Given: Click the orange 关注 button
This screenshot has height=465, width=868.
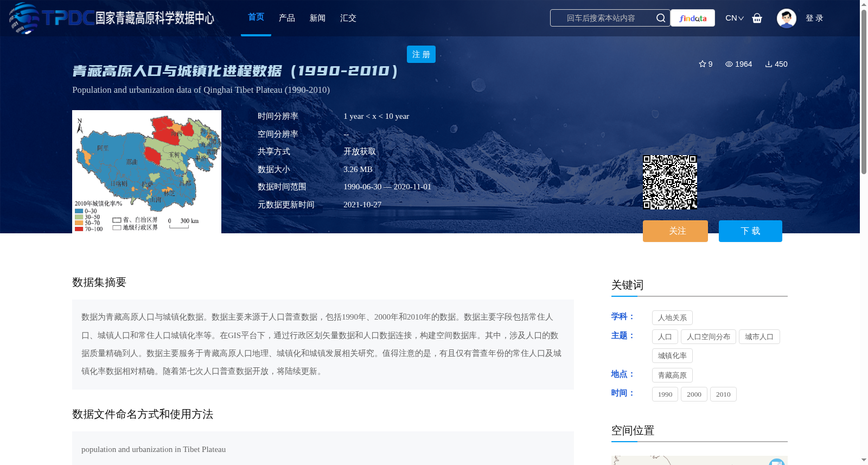Looking at the screenshot, I should coord(675,231).
